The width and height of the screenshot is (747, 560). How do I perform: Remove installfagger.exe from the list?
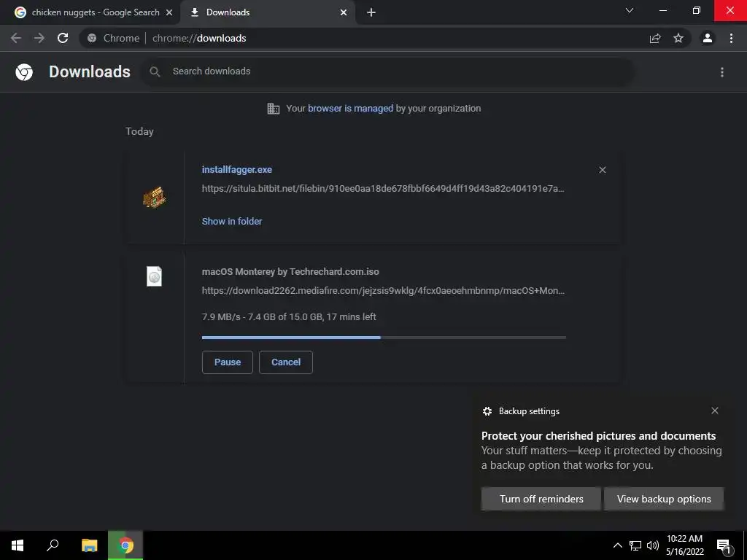(602, 170)
